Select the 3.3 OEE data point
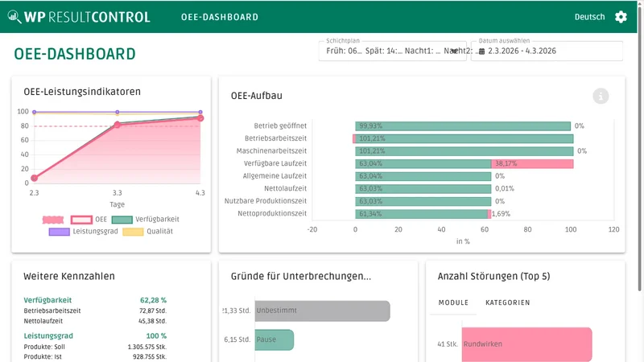Screen dimensions: 644x362 (117, 124)
